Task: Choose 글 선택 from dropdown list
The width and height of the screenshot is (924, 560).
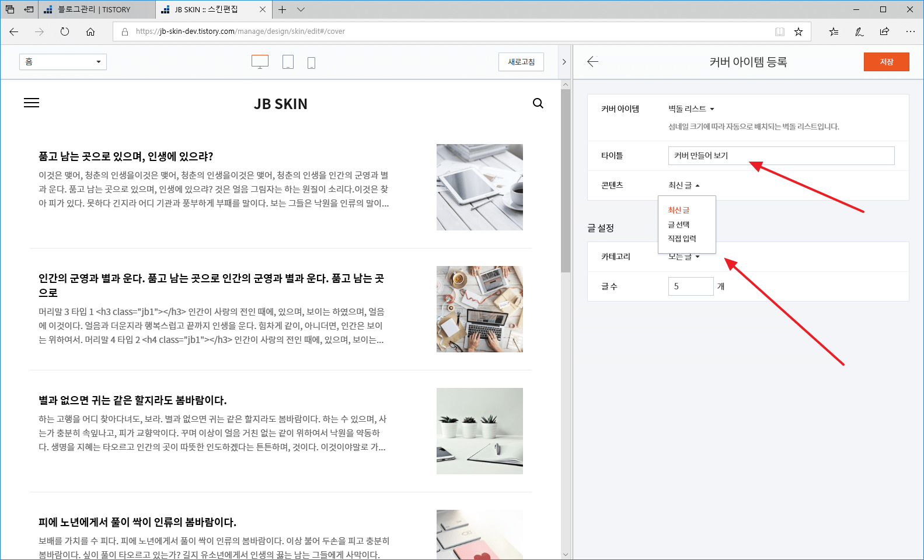Action: [x=678, y=225]
